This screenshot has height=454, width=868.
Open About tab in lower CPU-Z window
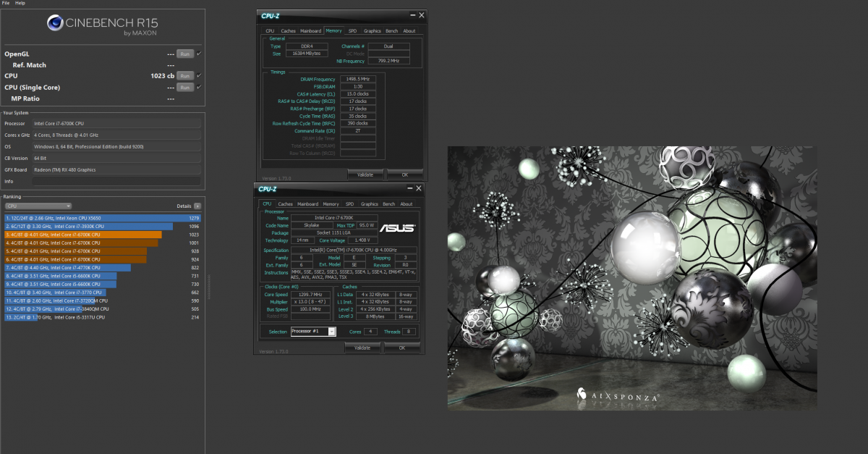tap(407, 204)
